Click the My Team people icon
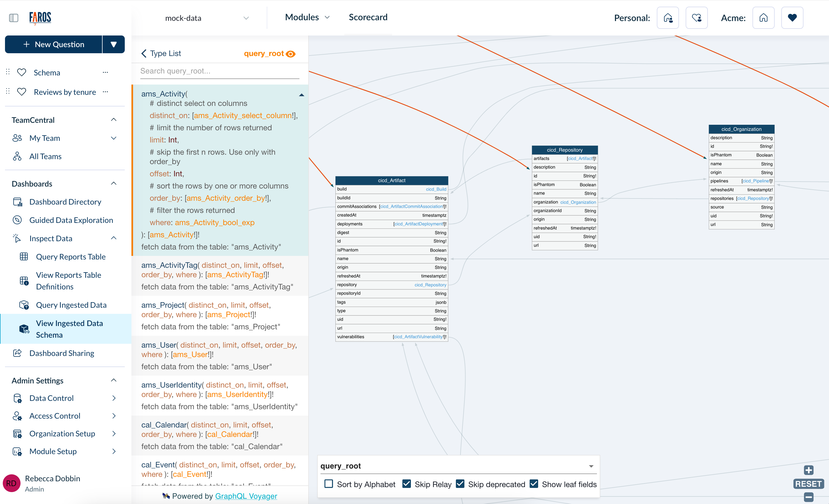Image resolution: width=829 pixels, height=504 pixels. pyautogui.click(x=17, y=139)
